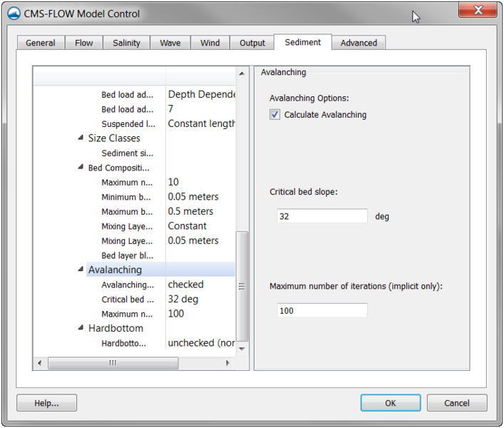Open the Advanced tab
The width and height of the screenshot is (504, 428).
pyautogui.click(x=359, y=43)
